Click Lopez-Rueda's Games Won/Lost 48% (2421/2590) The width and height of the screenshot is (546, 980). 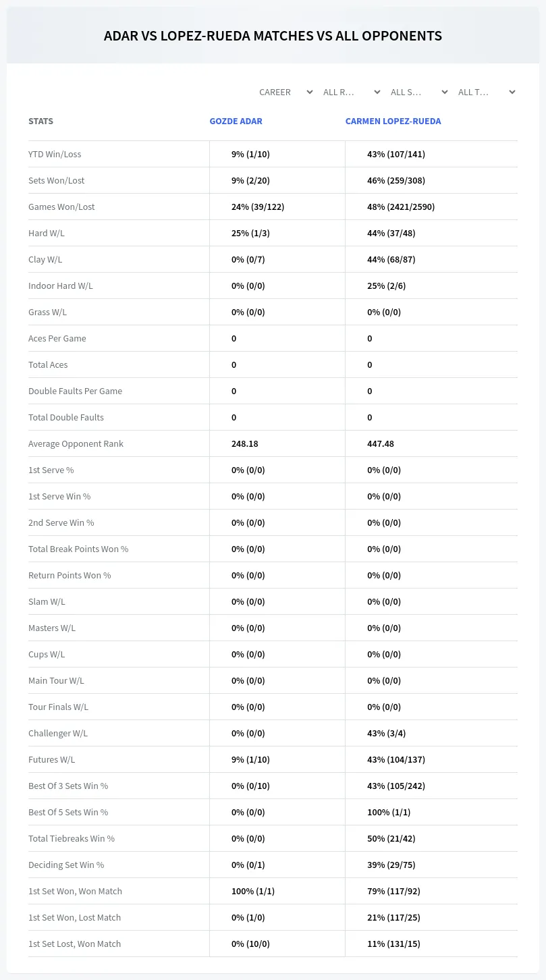(401, 207)
